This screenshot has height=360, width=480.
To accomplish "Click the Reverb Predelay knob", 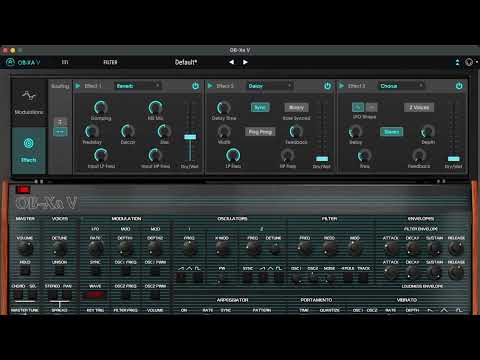I will (x=92, y=131).
